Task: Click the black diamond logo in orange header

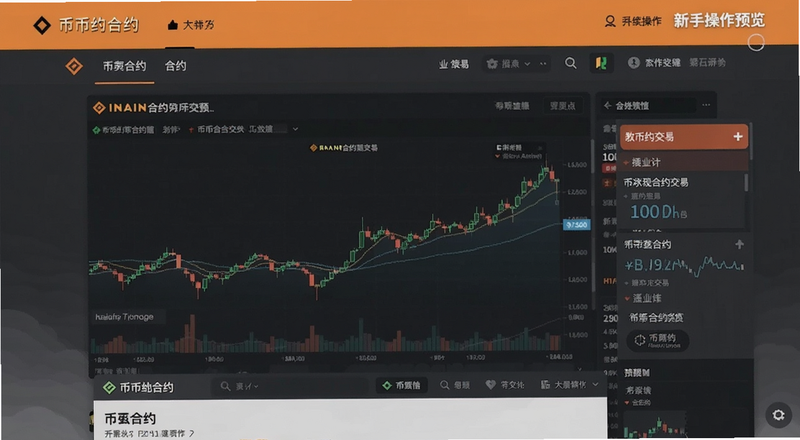Action: [42, 25]
